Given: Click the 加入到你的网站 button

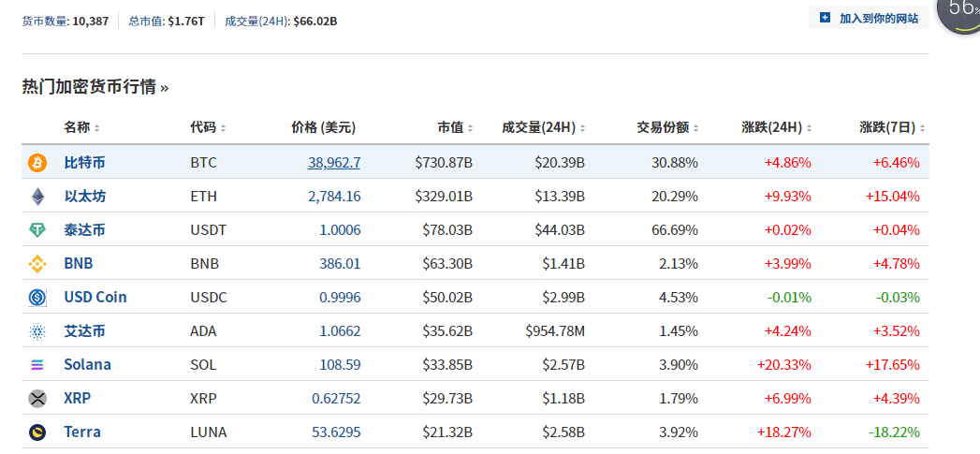Looking at the screenshot, I should point(869,18).
